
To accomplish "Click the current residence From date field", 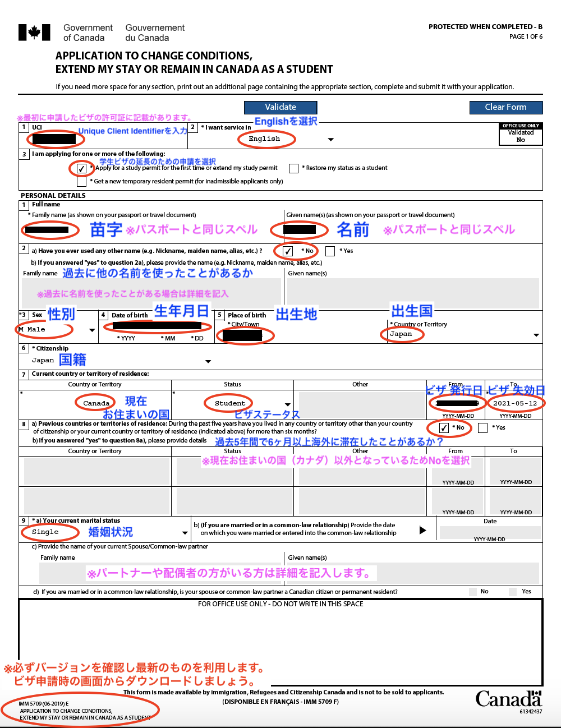I will tap(458, 403).
